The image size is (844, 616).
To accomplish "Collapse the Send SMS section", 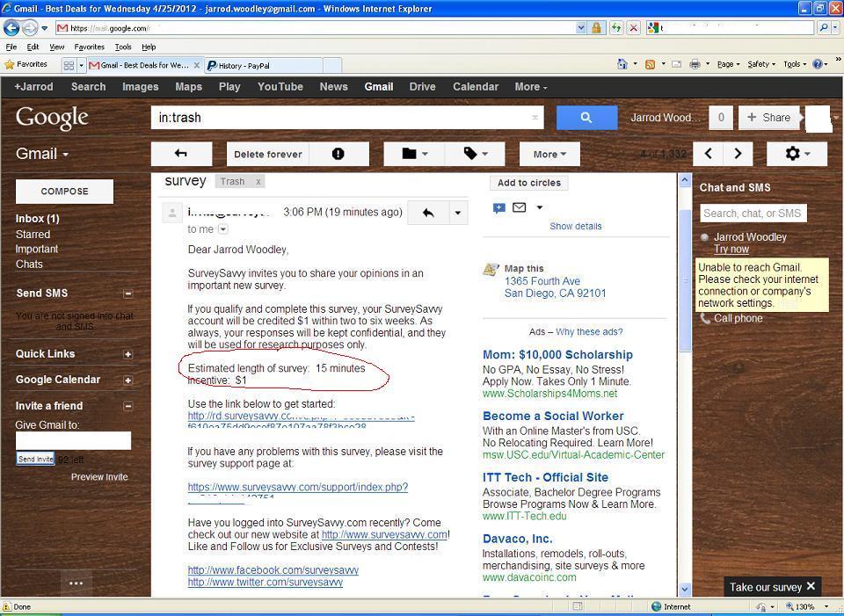I will (128, 294).
